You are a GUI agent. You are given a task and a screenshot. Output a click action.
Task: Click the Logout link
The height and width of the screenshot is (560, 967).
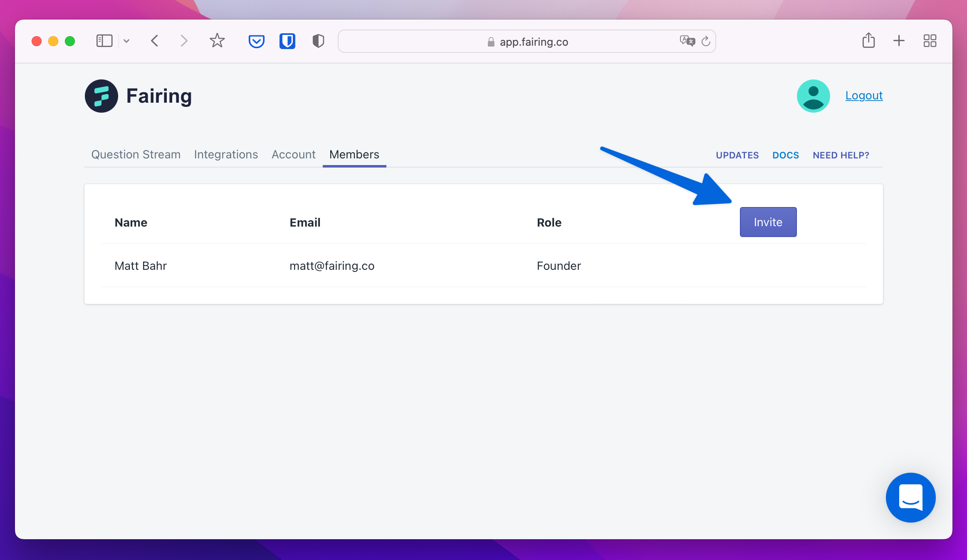863,96
